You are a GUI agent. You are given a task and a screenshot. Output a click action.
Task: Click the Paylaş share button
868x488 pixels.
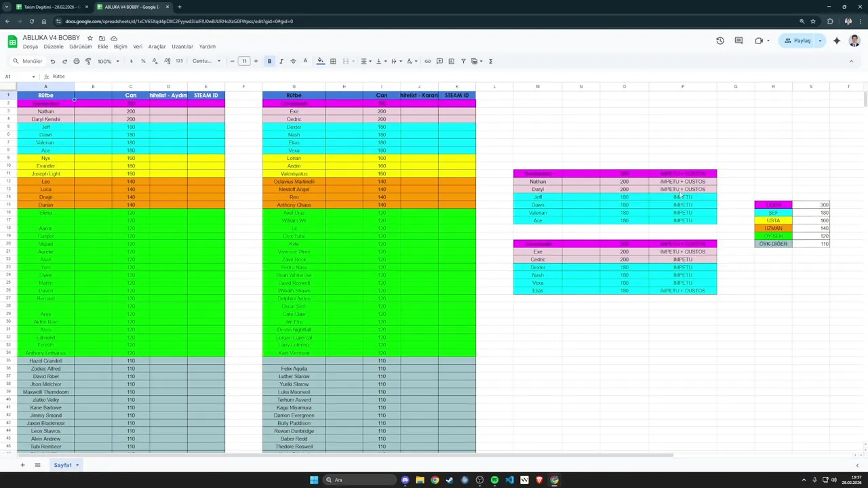(x=797, y=41)
